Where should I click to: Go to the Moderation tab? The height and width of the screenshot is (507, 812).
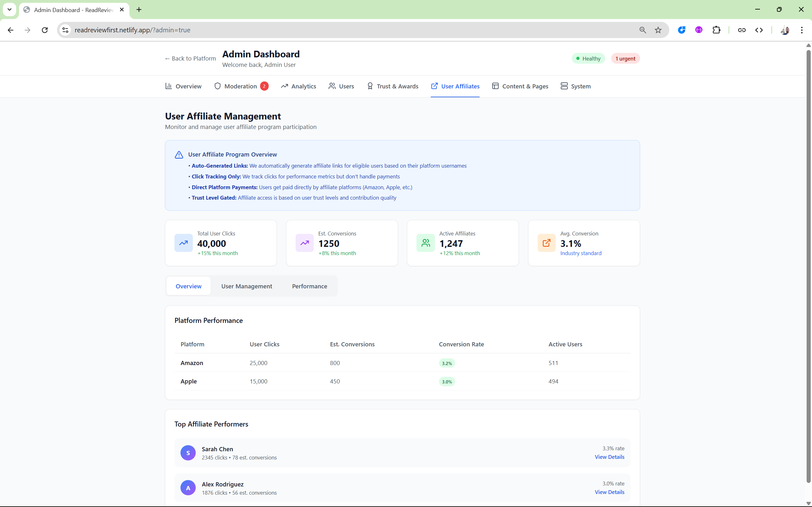[240, 86]
